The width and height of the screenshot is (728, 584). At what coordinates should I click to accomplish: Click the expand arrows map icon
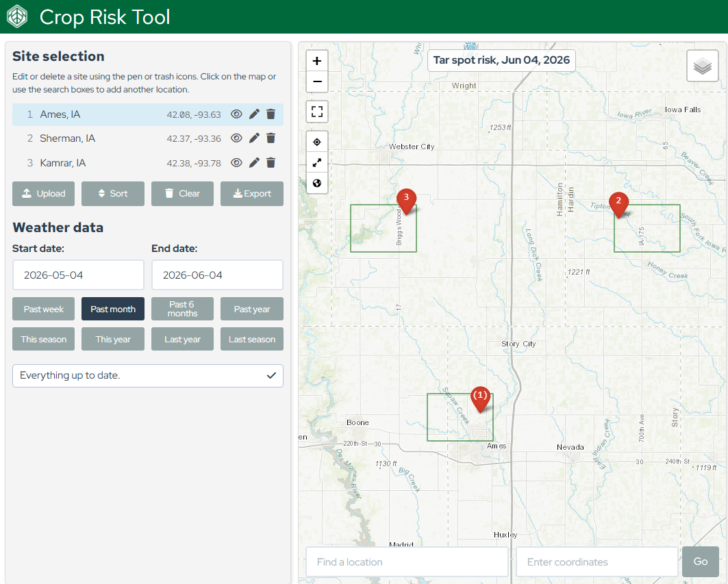point(317,162)
